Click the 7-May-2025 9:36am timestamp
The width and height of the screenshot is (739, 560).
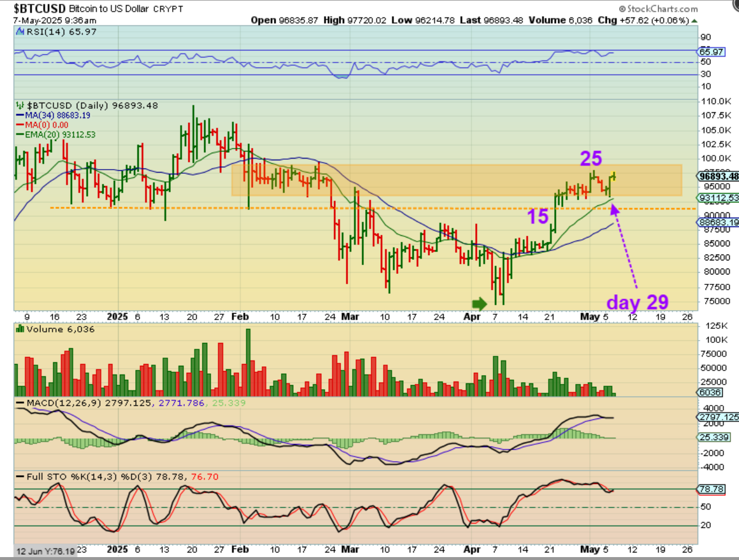point(55,20)
